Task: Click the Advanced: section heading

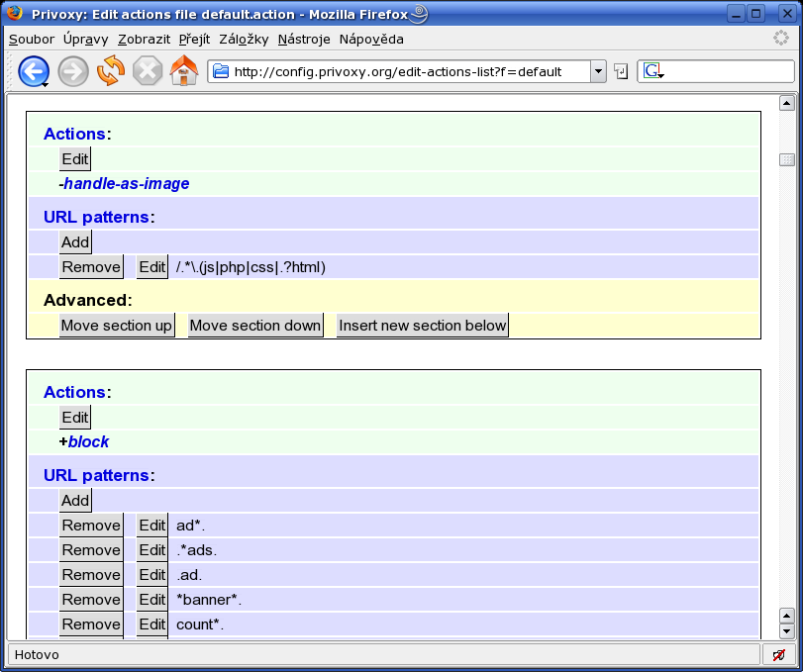Action: (87, 300)
